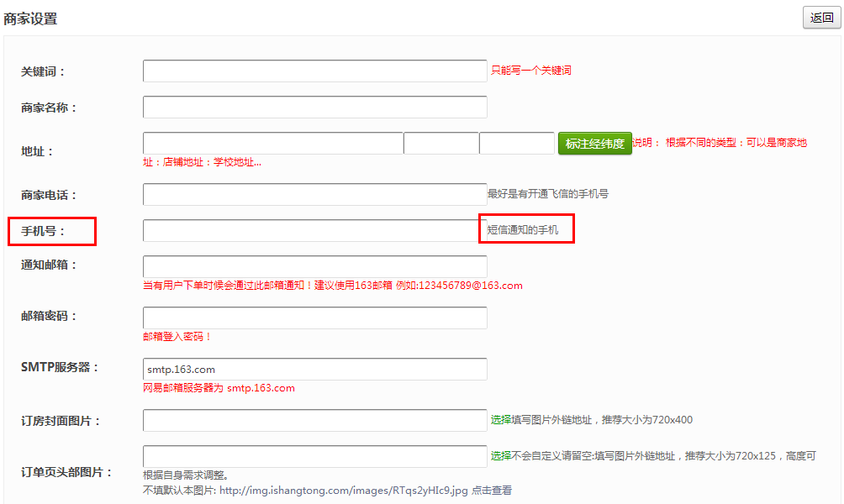Open the 选择 link for 订房封面图片
Image resolution: width=844 pixels, height=504 pixels.
[501, 420]
